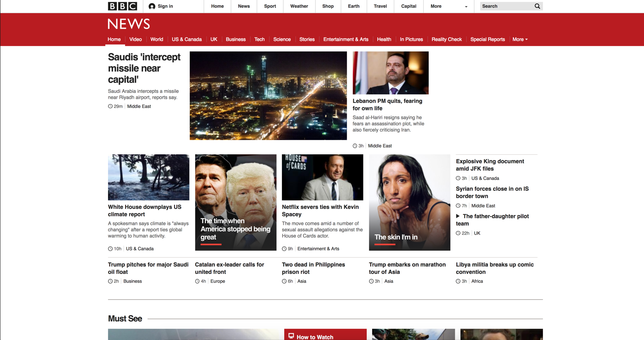The height and width of the screenshot is (340, 644).
Task: Click the BBC NEWS banner logo
Action: tap(129, 24)
